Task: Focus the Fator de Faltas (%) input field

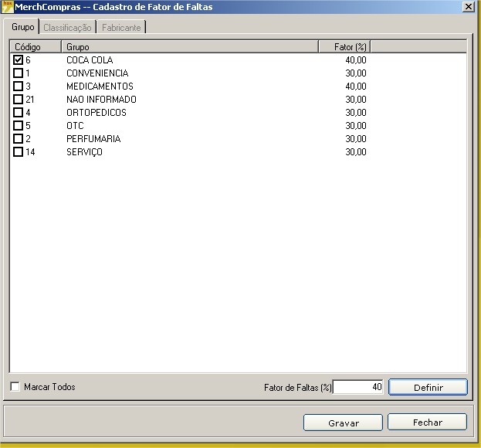Action: [x=358, y=387]
